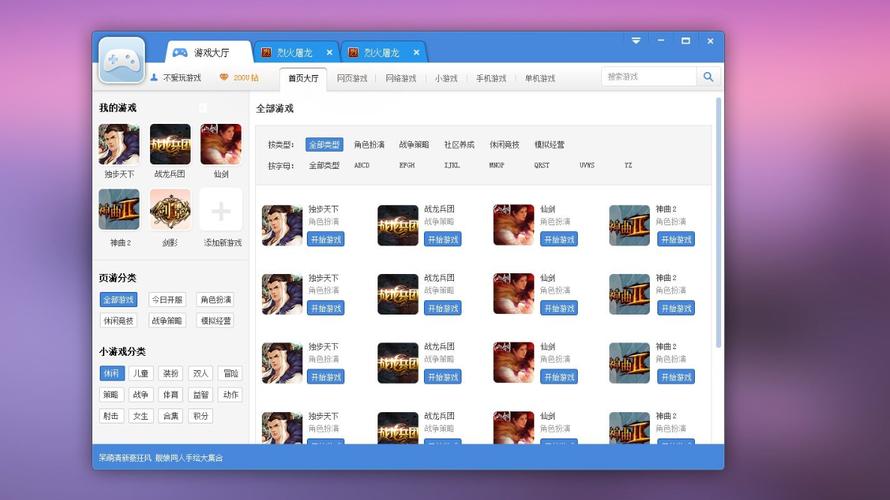890x500 pixels.
Task: Select 体育 mini-game category
Action: (x=171, y=394)
